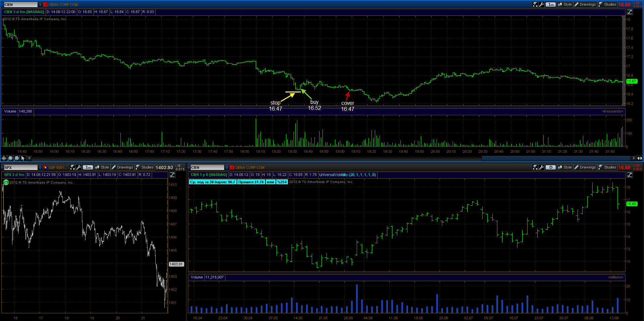Viewport: 644px width, 321px height.
Task: Click 16.67 price bubble on top chart axis
Action: 632,81
